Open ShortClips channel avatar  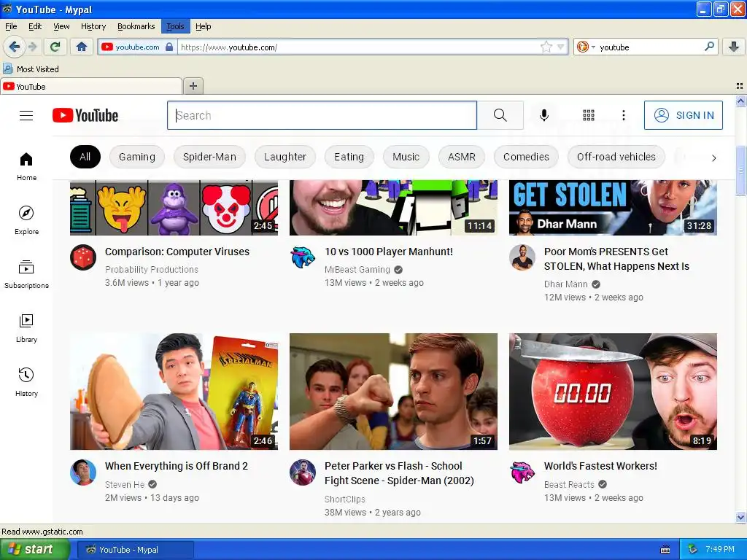tap(303, 472)
